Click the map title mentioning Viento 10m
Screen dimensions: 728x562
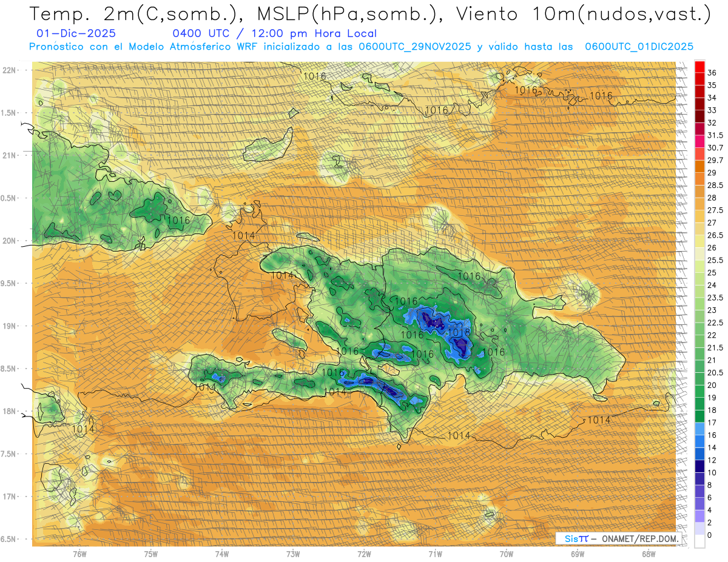pos(370,15)
